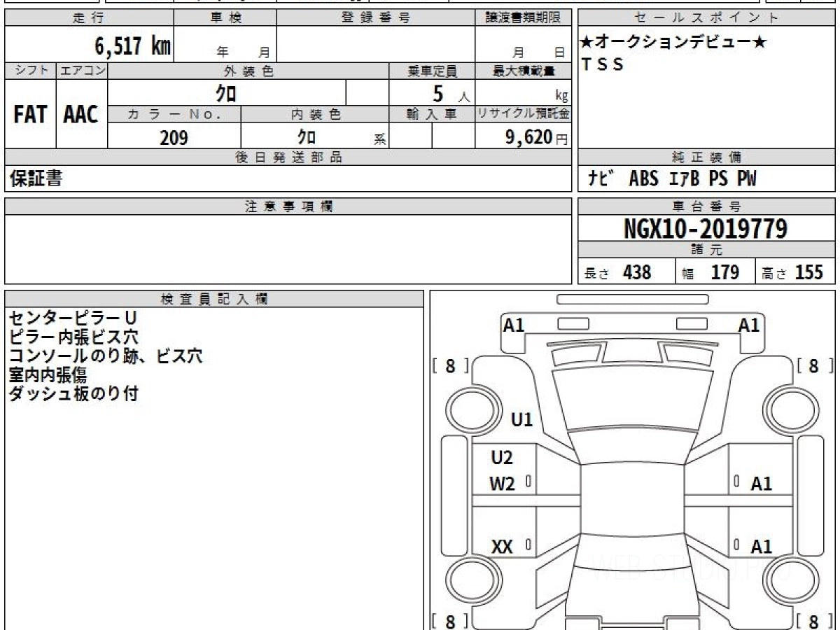Click the XX mark on the rear door

click(502, 547)
